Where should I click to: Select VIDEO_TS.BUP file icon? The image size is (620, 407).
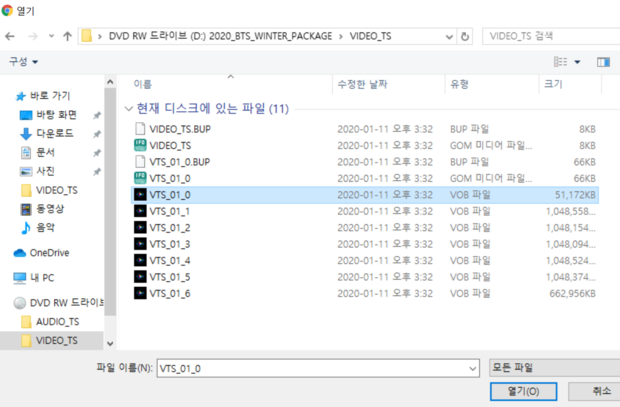point(140,129)
